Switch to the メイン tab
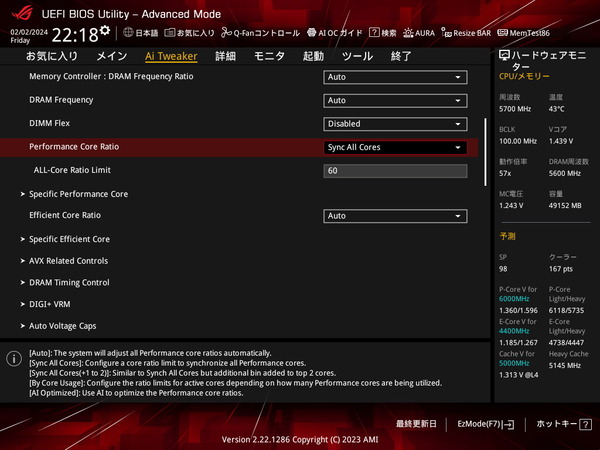The height and width of the screenshot is (450, 600). point(111,56)
